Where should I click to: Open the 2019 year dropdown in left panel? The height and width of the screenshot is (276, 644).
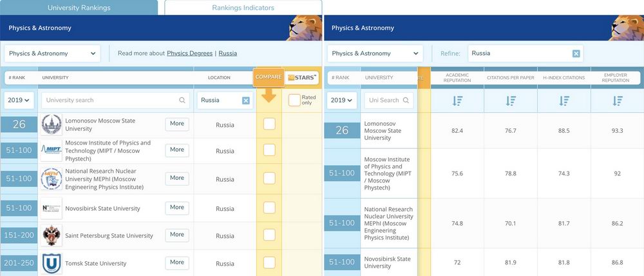tap(19, 100)
